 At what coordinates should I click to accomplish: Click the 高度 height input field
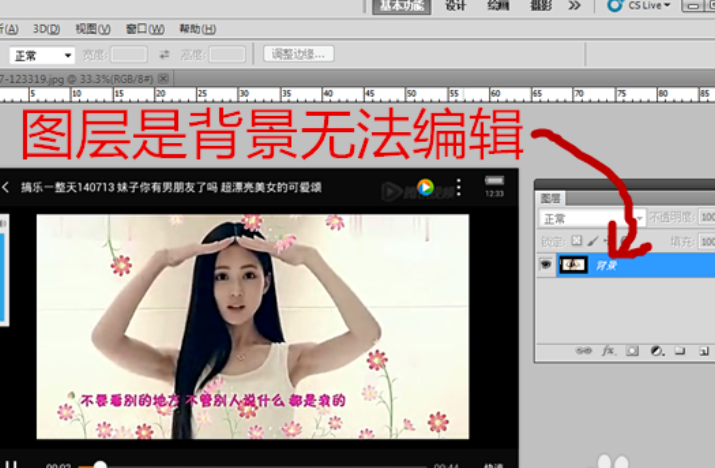(228, 55)
